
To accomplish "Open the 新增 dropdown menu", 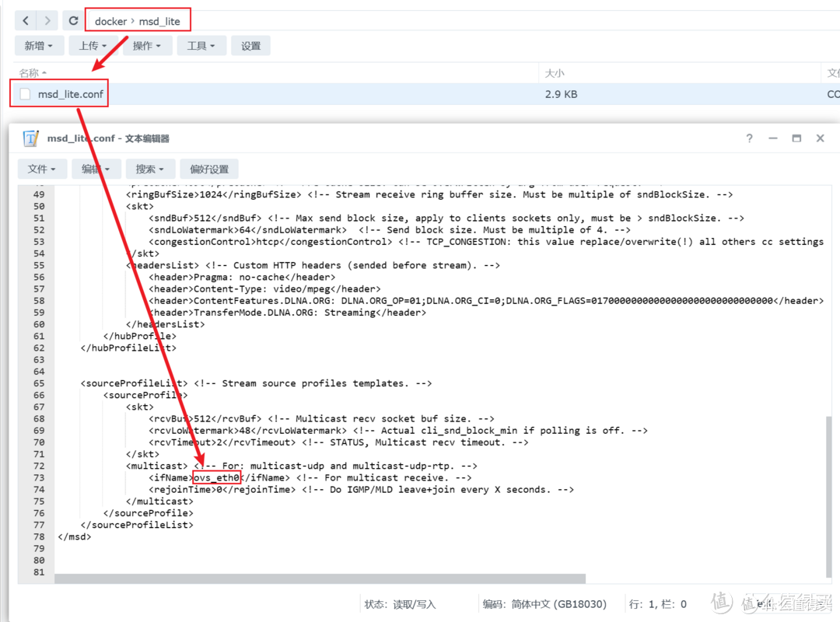I will 39,45.
